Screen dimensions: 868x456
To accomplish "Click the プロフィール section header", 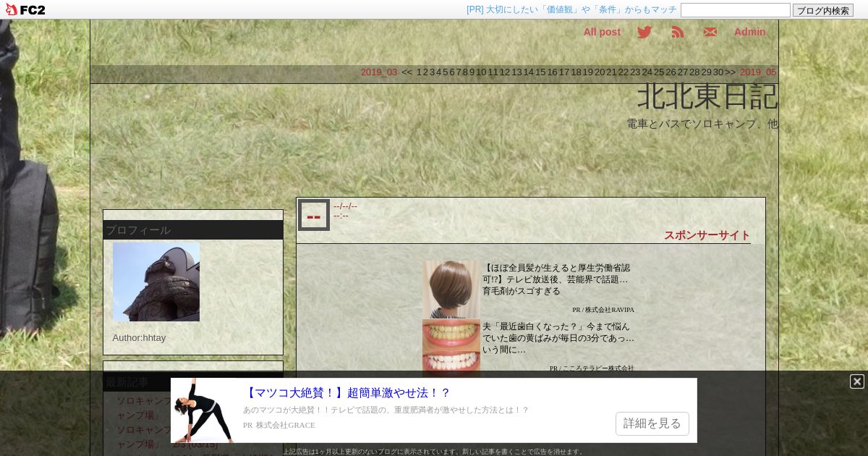I will click(193, 230).
